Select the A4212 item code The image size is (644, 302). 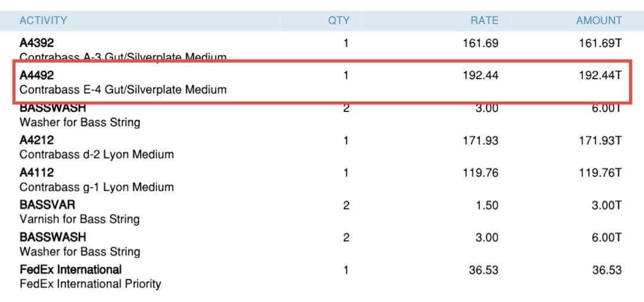pos(36,141)
